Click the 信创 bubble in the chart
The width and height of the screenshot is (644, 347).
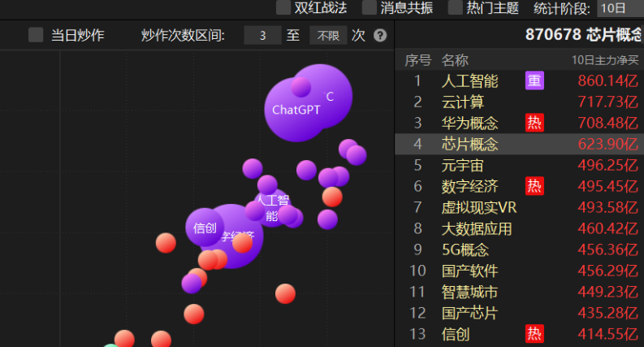205,228
